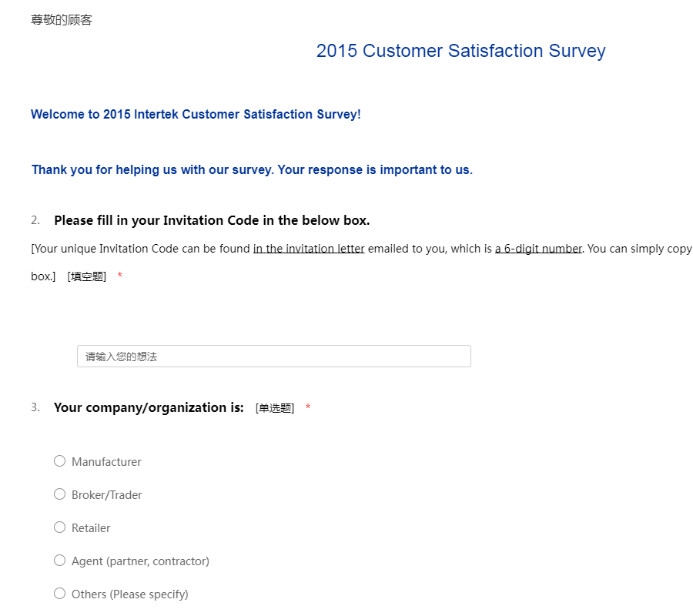Select Retailer as company type

pos(60,527)
